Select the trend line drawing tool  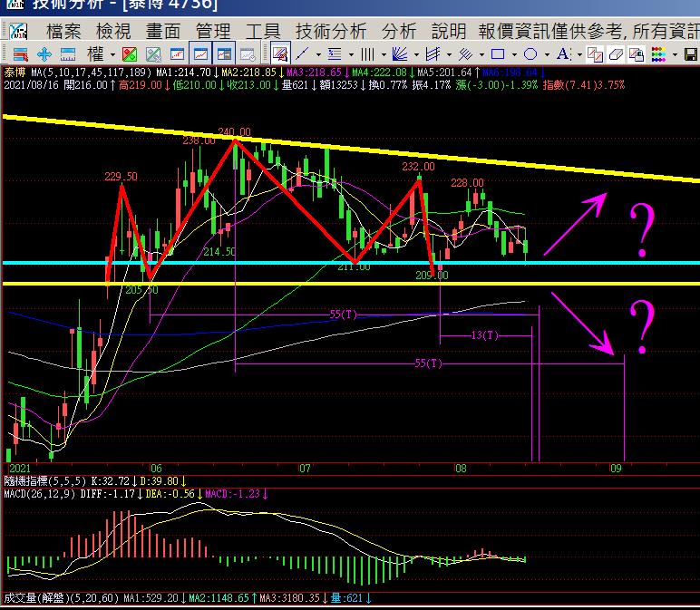pyautogui.click(x=304, y=54)
